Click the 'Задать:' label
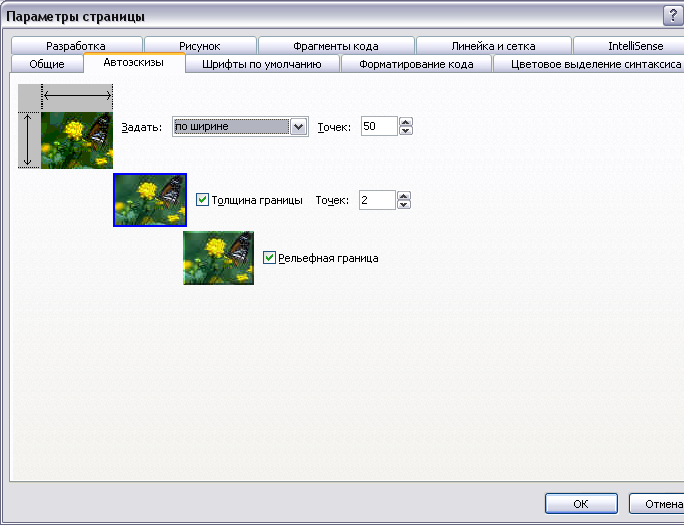 [x=141, y=127]
